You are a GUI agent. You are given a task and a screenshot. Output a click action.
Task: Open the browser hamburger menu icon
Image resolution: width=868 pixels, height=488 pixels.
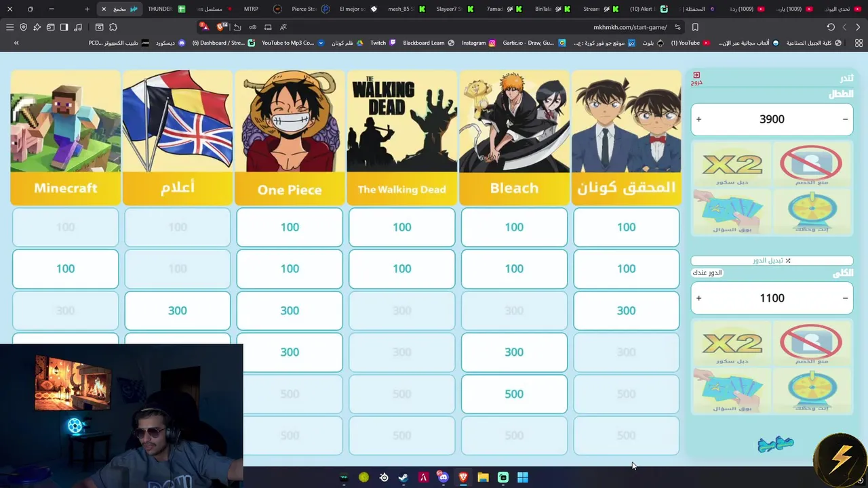(x=9, y=27)
